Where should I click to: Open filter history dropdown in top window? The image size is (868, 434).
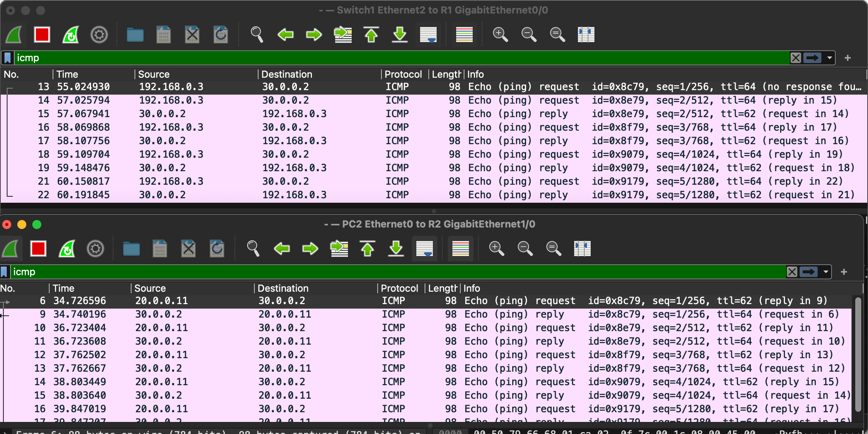[829, 58]
